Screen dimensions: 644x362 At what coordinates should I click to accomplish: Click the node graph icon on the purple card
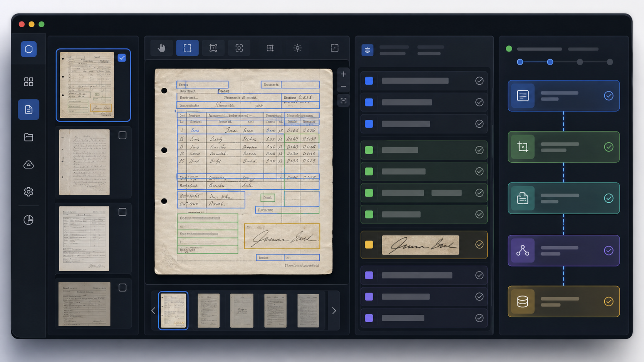pos(523,250)
